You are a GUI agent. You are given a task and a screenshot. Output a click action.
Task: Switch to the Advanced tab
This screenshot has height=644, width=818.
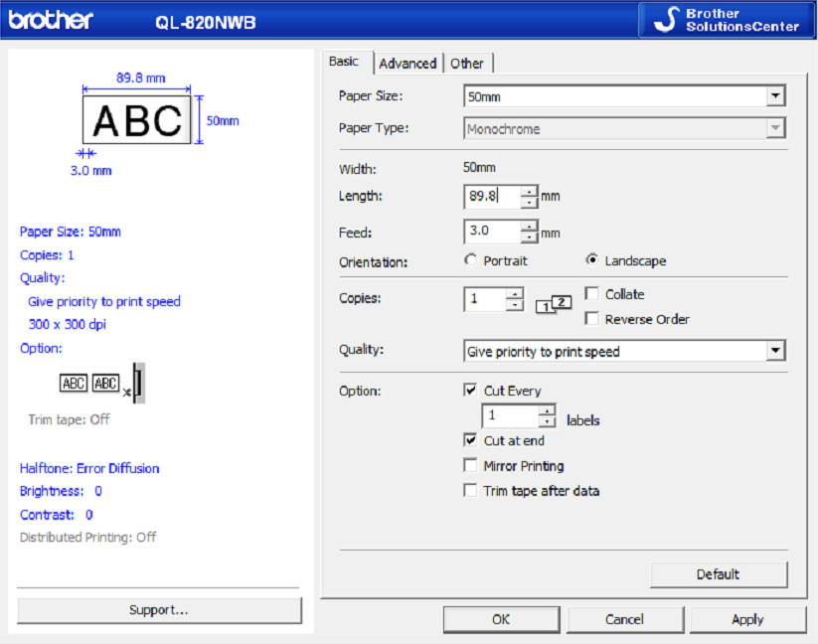[408, 64]
